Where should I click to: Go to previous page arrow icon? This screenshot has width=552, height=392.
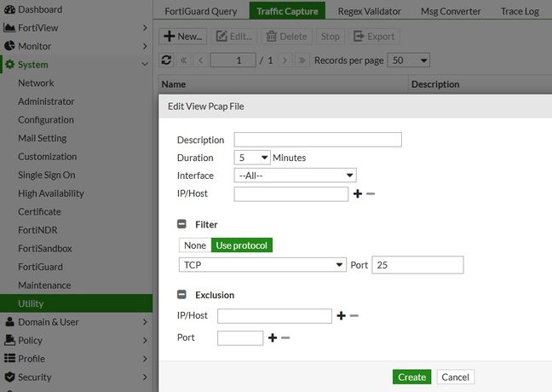[x=201, y=61]
